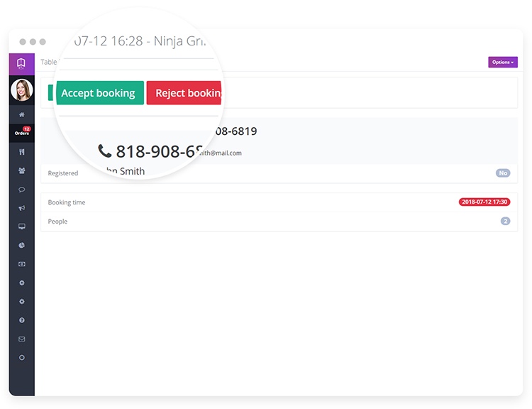532x409 pixels.
Task: Click the mail.com email address
Action: pos(220,153)
